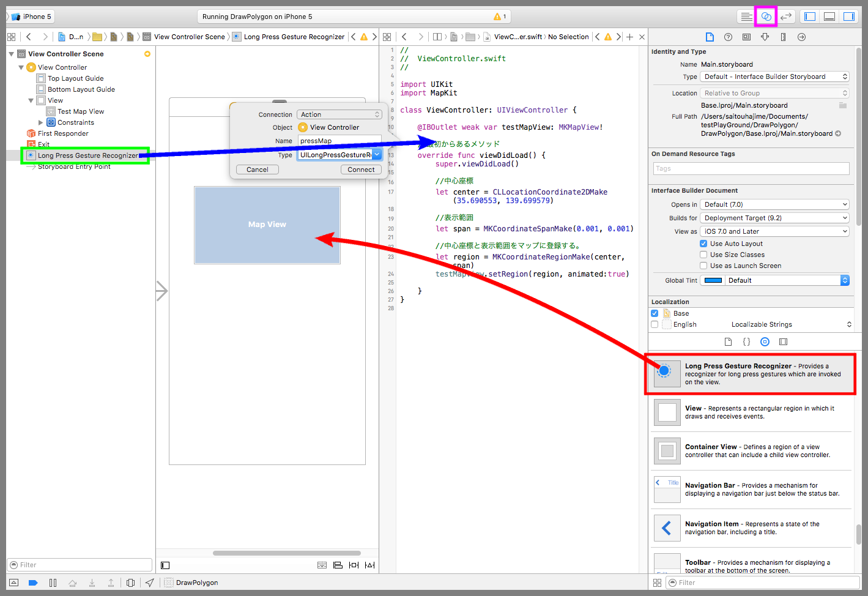Open the Identity inspector tab
The width and height of the screenshot is (868, 596).
pyautogui.click(x=746, y=37)
